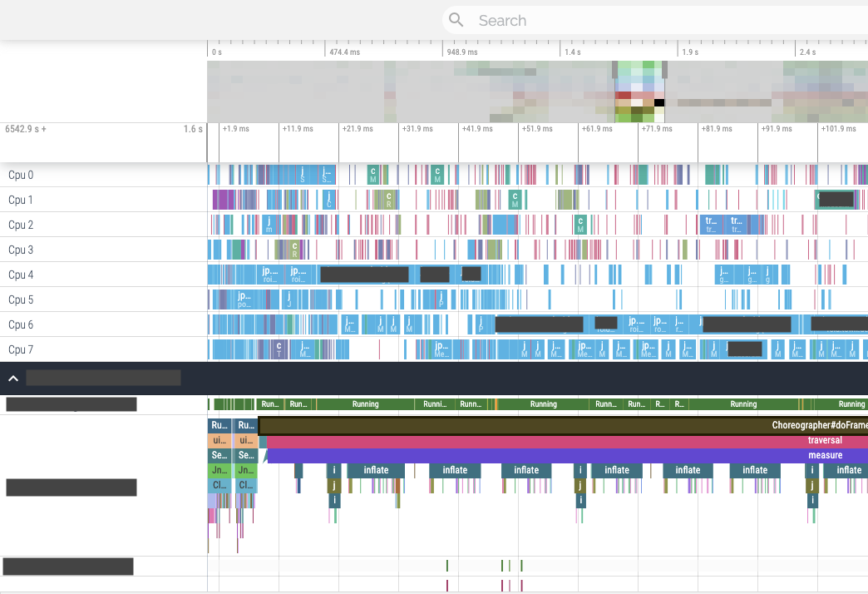Collapse the process group chevron
This screenshot has width=868, height=594.
[13, 379]
